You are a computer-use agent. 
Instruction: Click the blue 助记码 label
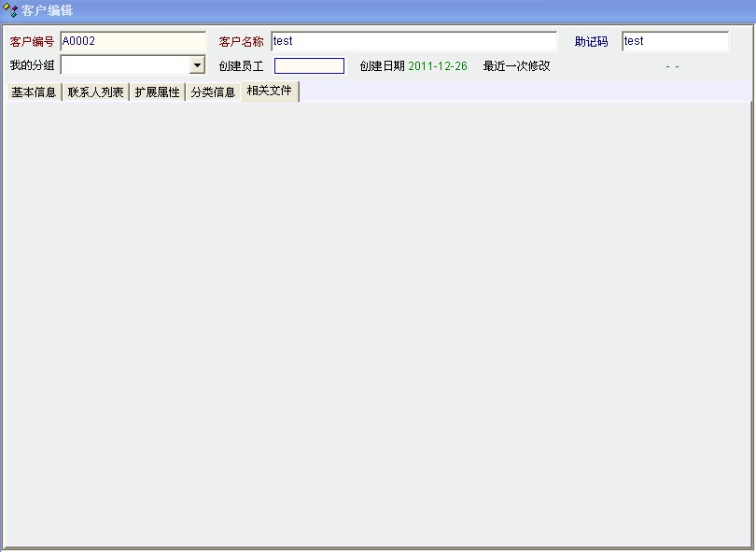pyautogui.click(x=591, y=42)
